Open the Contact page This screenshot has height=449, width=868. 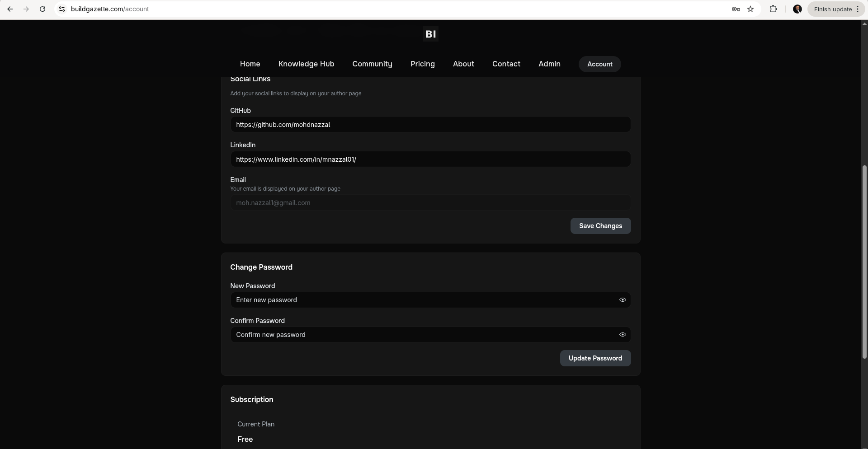[506, 64]
